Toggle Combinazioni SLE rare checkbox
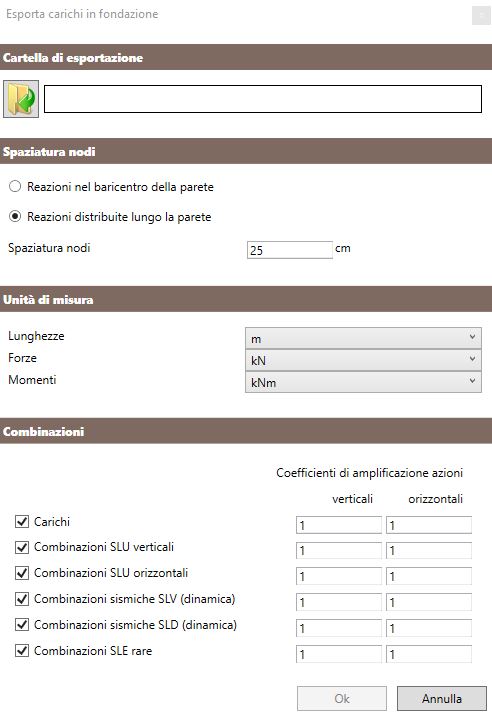This screenshot has height=717, width=492. (x=22, y=650)
